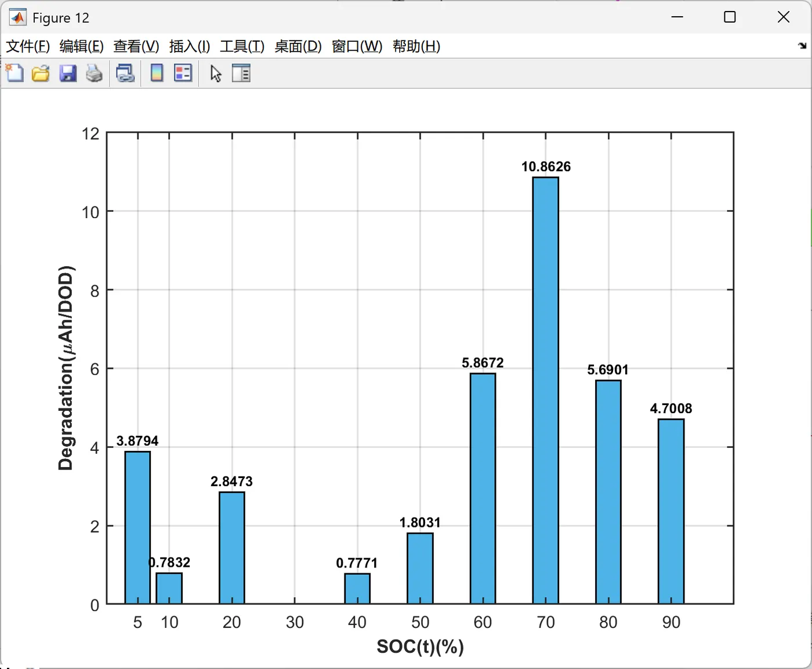This screenshot has height=669, width=812.
Task: Insert a colorbar from the toolbar
Action: click(x=157, y=73)
